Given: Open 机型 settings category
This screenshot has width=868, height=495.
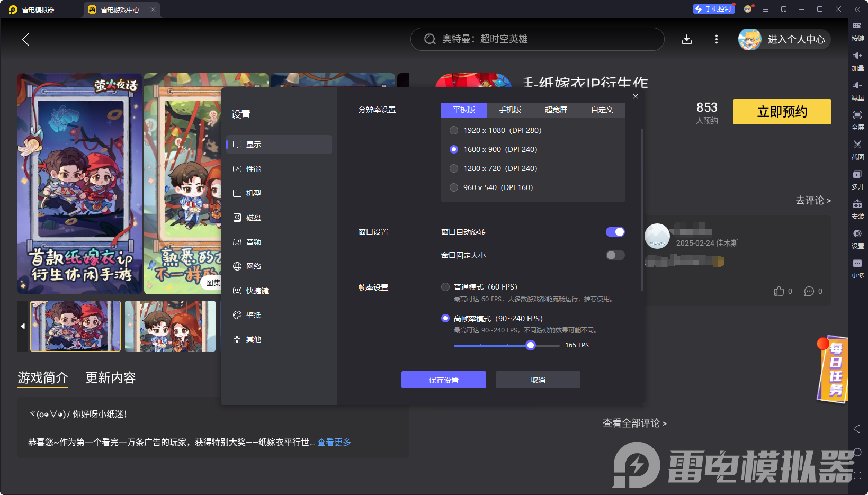Looking at the screenshot, I should [x=279, y=193].
